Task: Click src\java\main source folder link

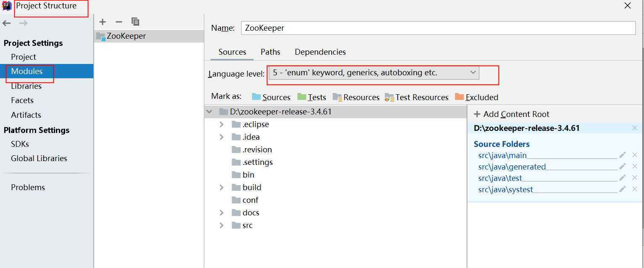Action: 502,155
